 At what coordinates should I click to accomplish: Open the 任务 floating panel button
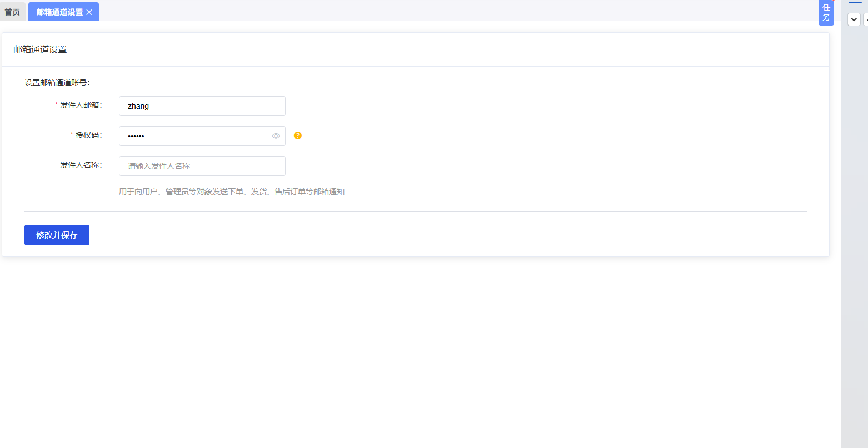tap(826, 13)
